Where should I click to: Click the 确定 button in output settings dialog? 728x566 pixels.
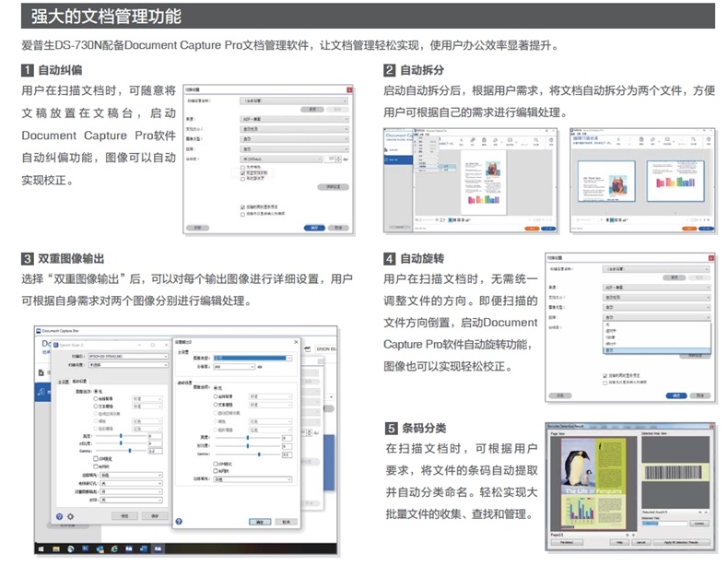pos(260,522)
